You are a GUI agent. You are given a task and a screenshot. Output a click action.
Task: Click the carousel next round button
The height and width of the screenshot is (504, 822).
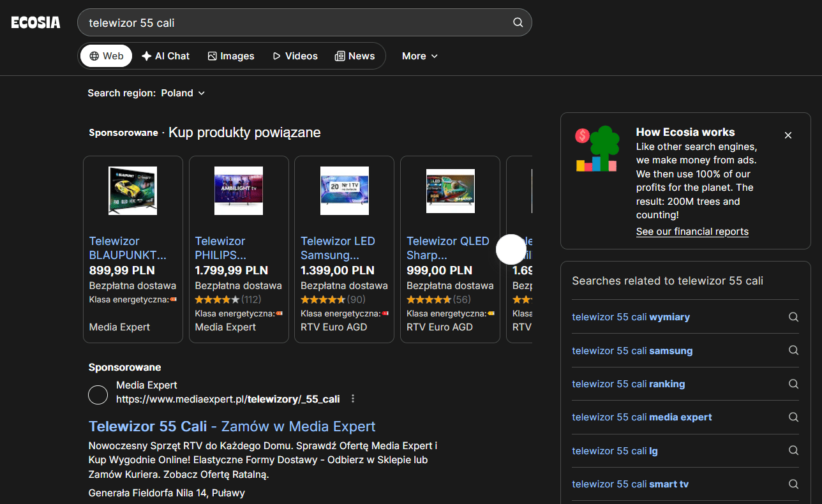(511, 249)
